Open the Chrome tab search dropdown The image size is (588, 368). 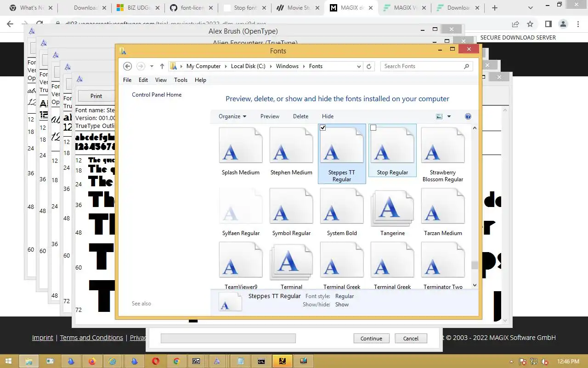531,7
